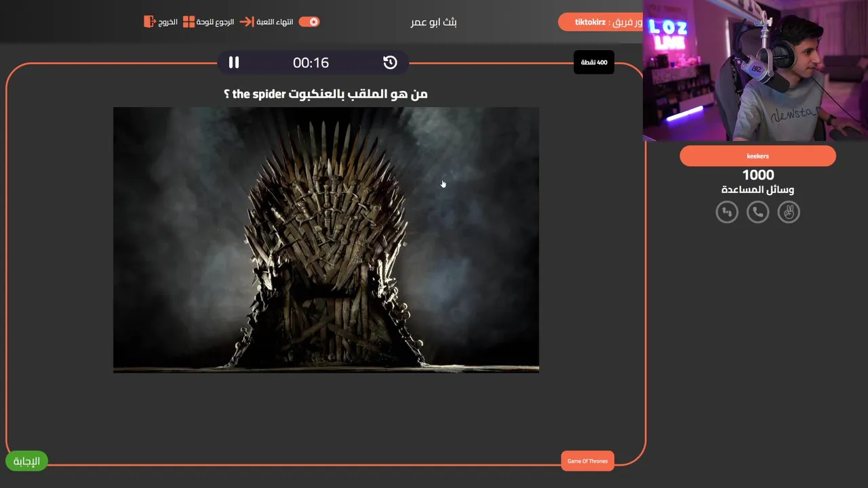The height and width of the screenshot is (488, 868).
Task: Use the phone call lifeline icon
Action: coord(757,212)
